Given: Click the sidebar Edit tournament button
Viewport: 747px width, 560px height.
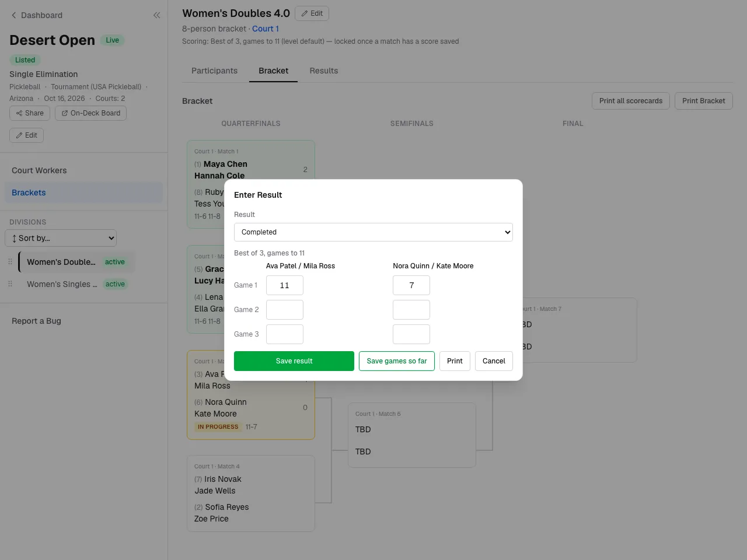Looking at the screenshot, I should [26, 135].
